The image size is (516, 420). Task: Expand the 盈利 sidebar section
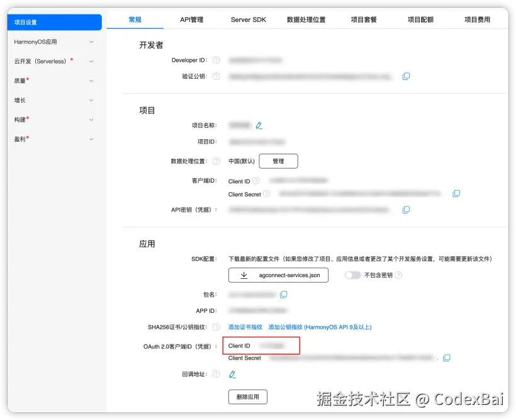pyautogui.click(x=54, y=139)
